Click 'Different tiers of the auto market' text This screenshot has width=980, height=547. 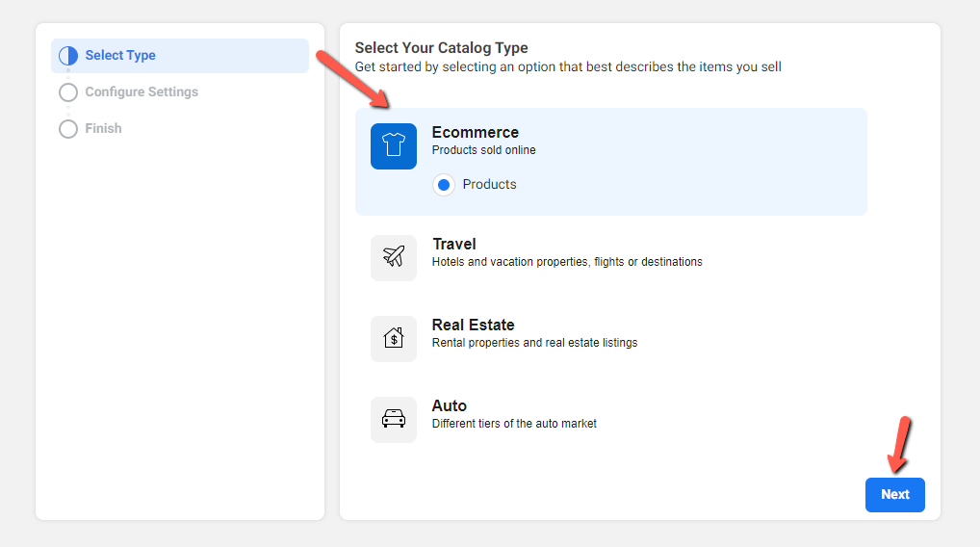(x=514, y=423)
